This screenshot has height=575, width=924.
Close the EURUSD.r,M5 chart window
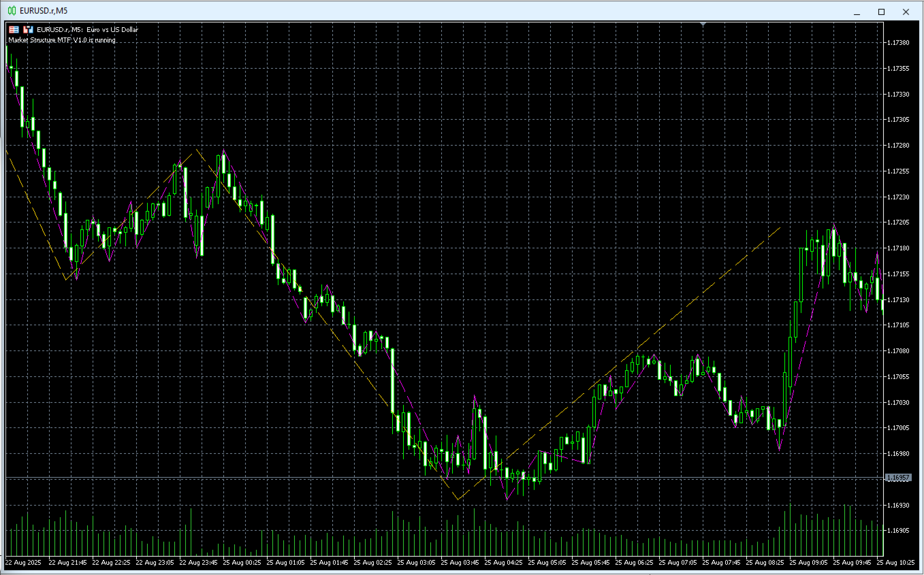(906, 12)
